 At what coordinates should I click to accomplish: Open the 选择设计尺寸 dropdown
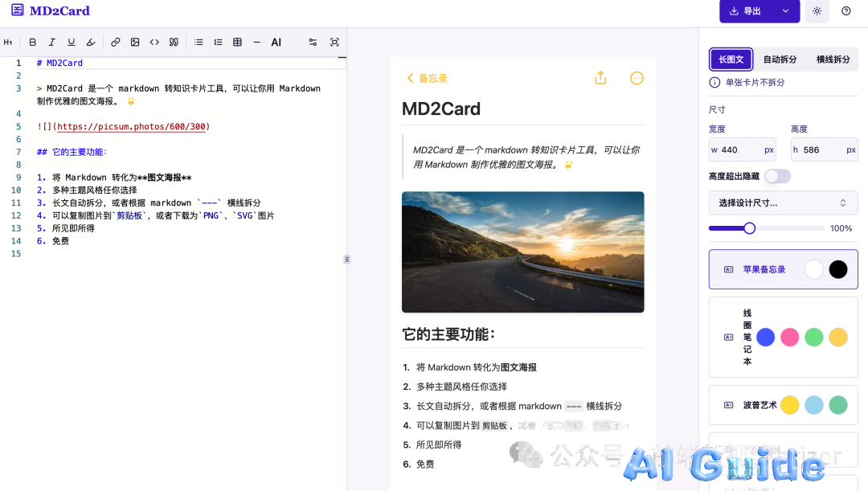(784, 203)
